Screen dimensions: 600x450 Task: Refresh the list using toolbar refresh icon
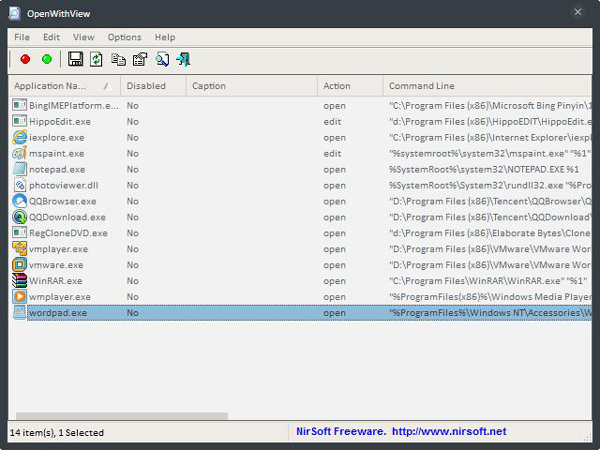96,59
